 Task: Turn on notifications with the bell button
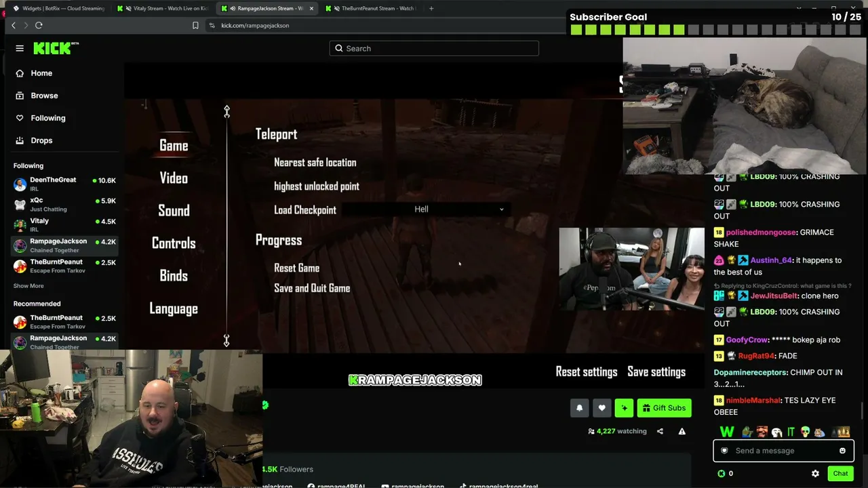click(x=579, y=407)
